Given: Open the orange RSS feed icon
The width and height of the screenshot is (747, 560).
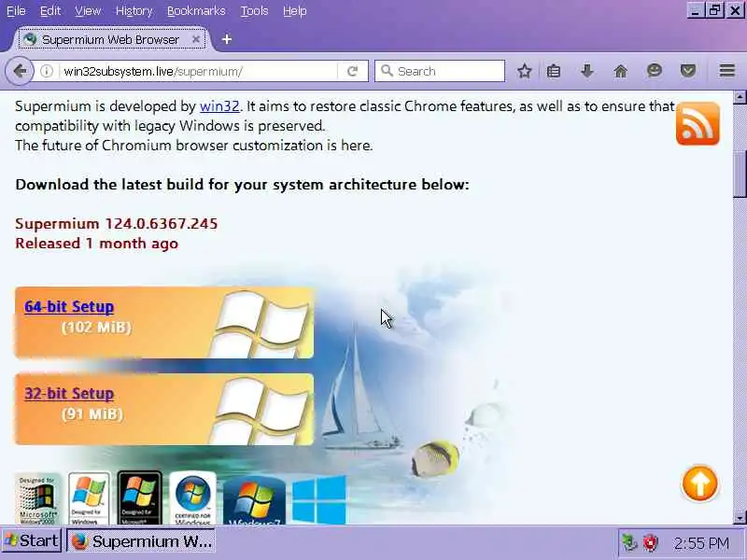Looking at the screenshot, I should (698, 123).
